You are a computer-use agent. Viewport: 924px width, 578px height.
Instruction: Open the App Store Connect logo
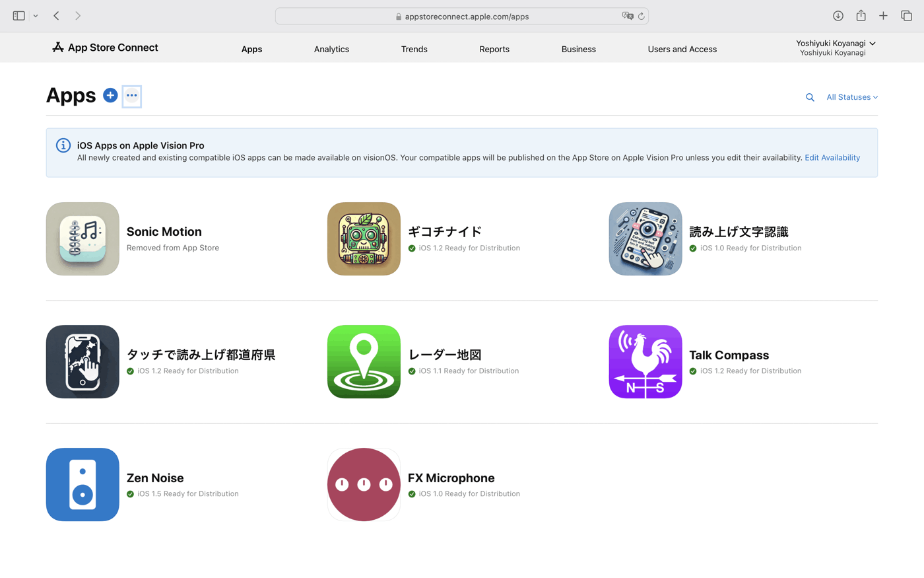click(104, 47)
